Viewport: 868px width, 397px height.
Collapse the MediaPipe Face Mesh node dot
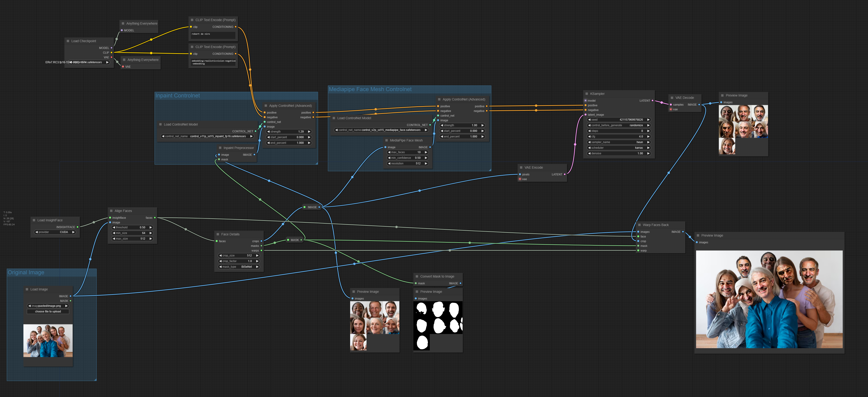(x=386, y=140)
